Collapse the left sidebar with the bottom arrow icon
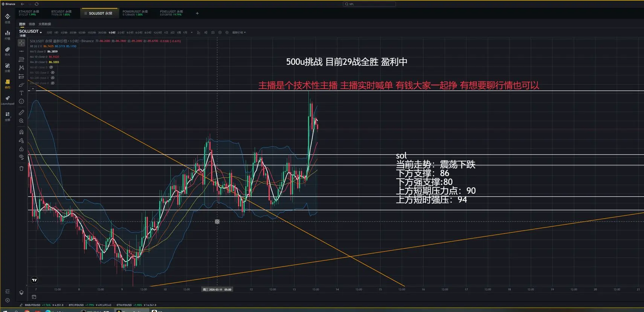The image size is (644, 312). click(8, 291)
